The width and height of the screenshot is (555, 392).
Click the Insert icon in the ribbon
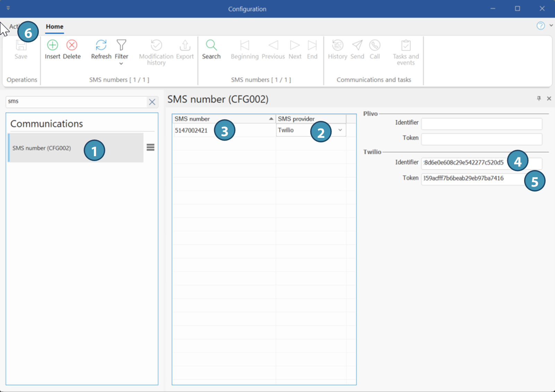(x=52, y=45)
